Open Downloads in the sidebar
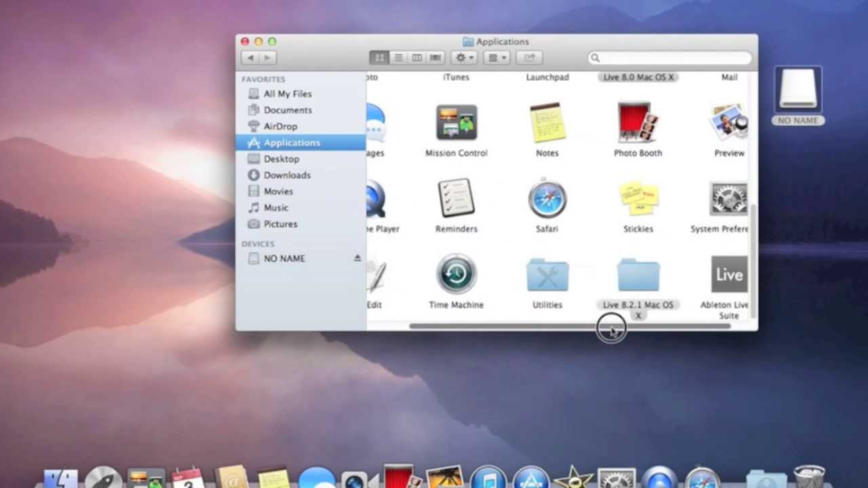Image resolution: width=868 pixels, height=488 pixels. coord(300,175)
